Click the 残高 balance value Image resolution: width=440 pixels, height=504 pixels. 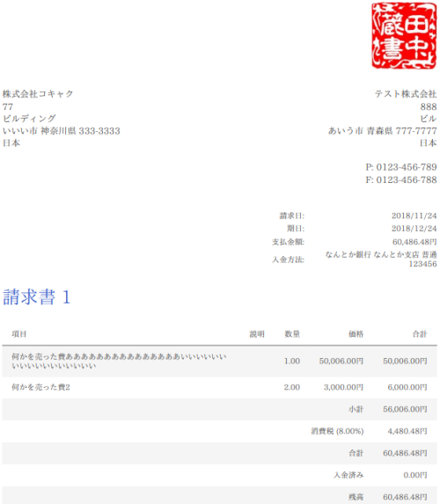click(405, 497)
